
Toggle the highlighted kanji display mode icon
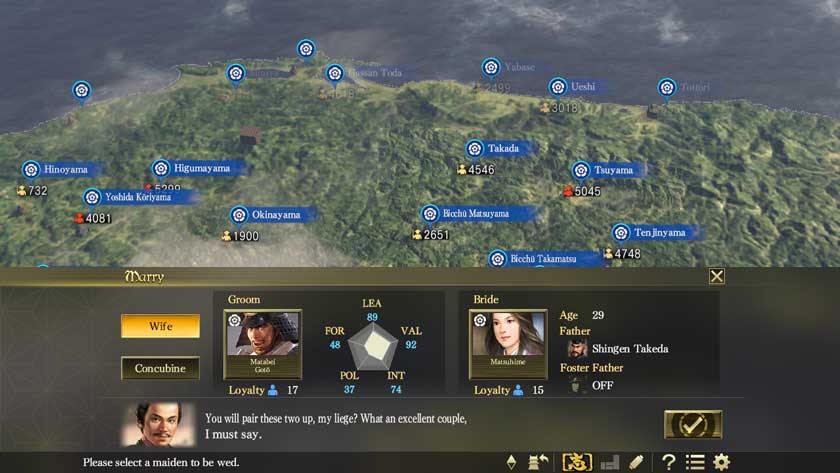pyautogui.click(x=577, y=462)
